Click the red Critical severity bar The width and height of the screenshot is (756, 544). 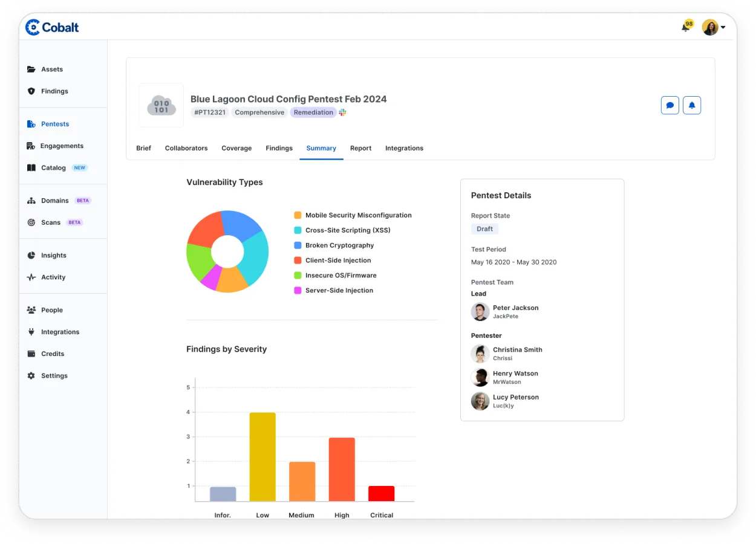pyautogui.click(x=382, y=494)
